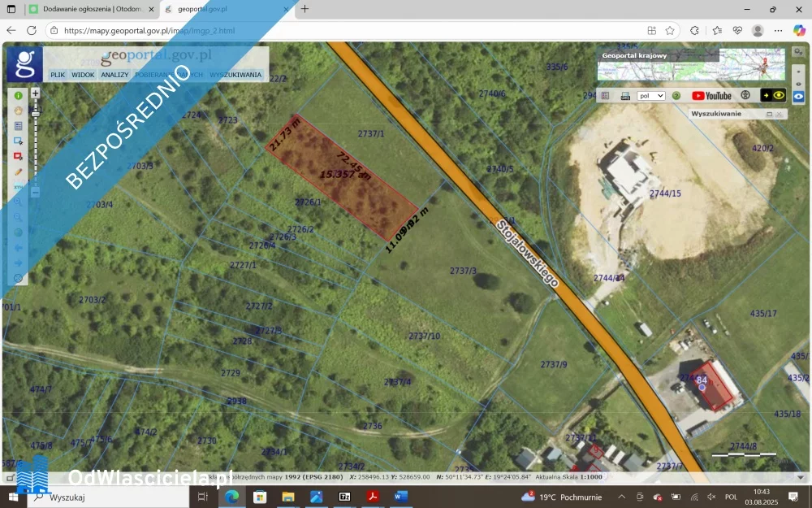
Task: Close the Wyszukiwanie panel
Action: (x=779, y=114)
